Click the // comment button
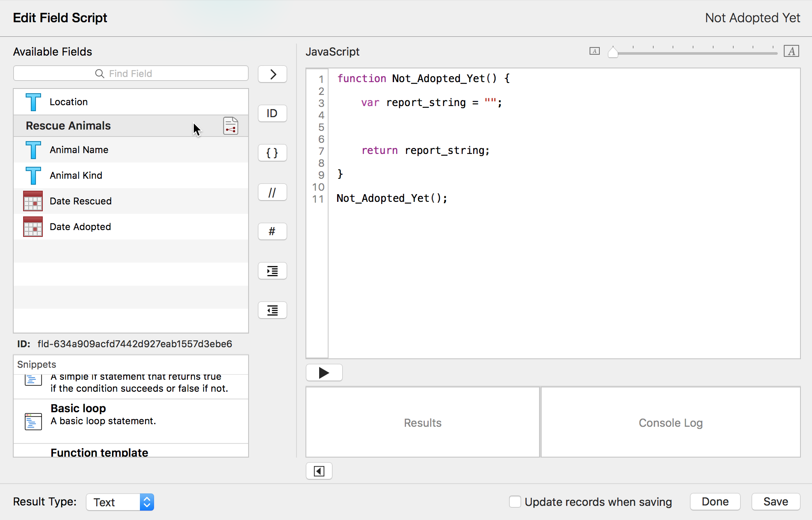The height and width of the screenshot is (520, 812). point(272,192)
